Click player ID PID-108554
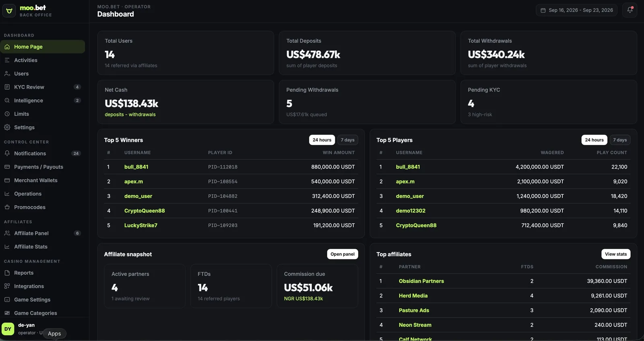Screen dimensions: 644x341 (x=223, y=182)
